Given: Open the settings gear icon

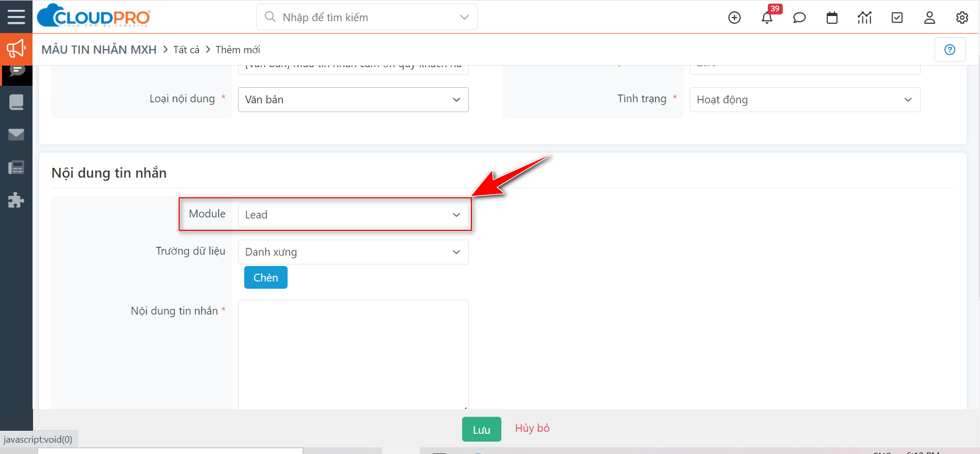Looking at the screenshot, I should pyautogui.click(x=962, y=18).
